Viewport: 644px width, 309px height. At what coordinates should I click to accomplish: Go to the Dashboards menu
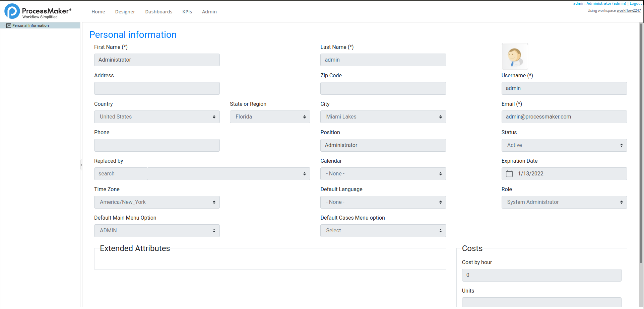click(x=158, y=12)
